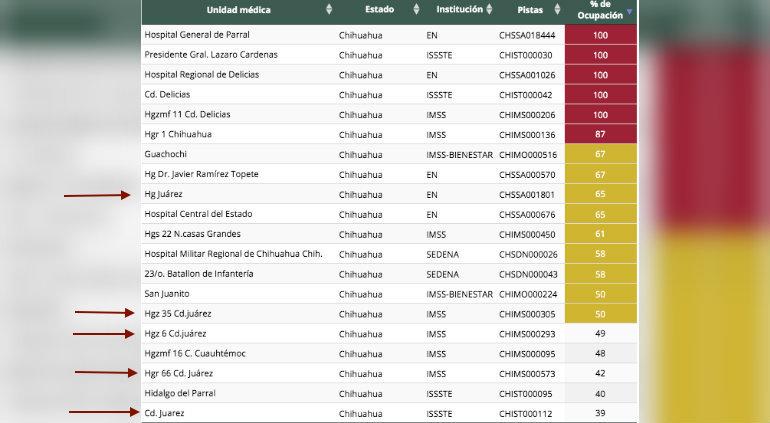The height and width of the screenshot is (423, 770).
Task: Select the Hospital General de Parral row
Action: 389,35
